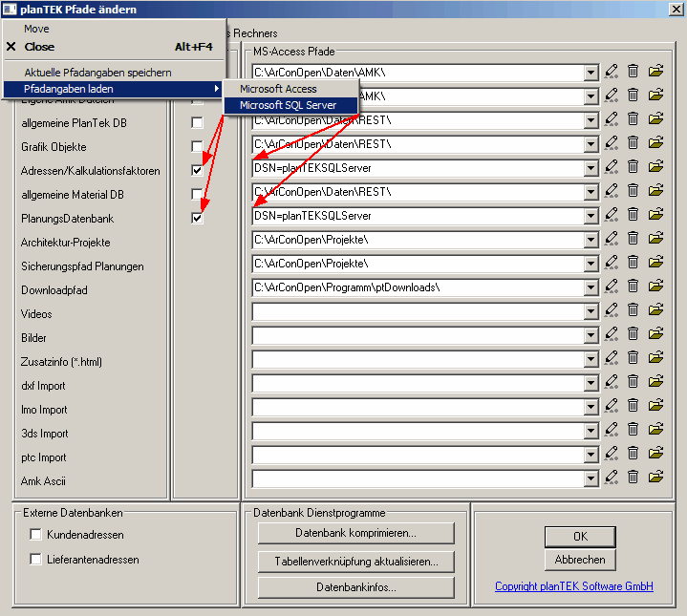Image resolution: width=687 pixels, height=616 pixels.
Task: Edit the path for Sicherungspfad Planungen row
Action: click(612, 263)
